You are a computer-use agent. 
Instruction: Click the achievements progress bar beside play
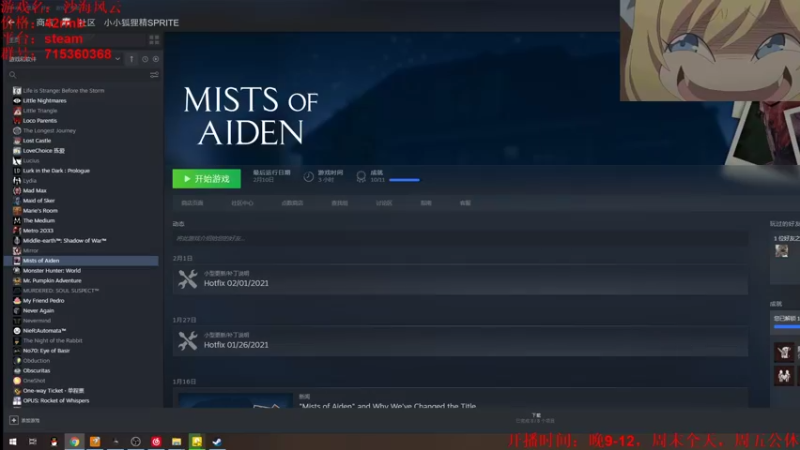click(404, 180)
